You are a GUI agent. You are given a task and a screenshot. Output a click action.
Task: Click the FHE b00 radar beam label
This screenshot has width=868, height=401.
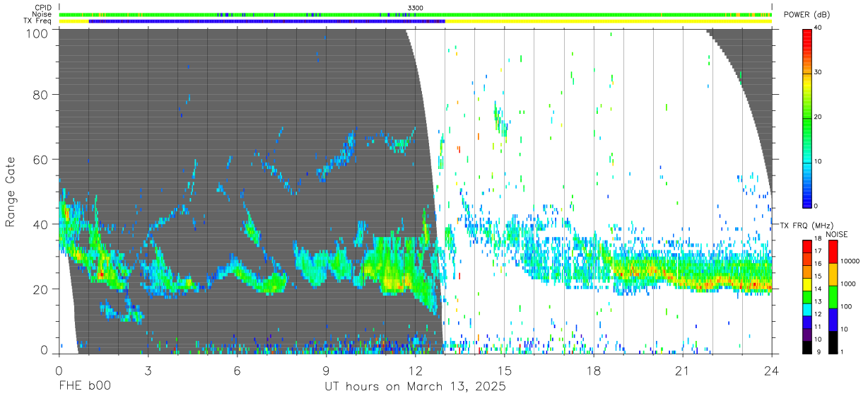pyautogui.click(x=85, y=387)
